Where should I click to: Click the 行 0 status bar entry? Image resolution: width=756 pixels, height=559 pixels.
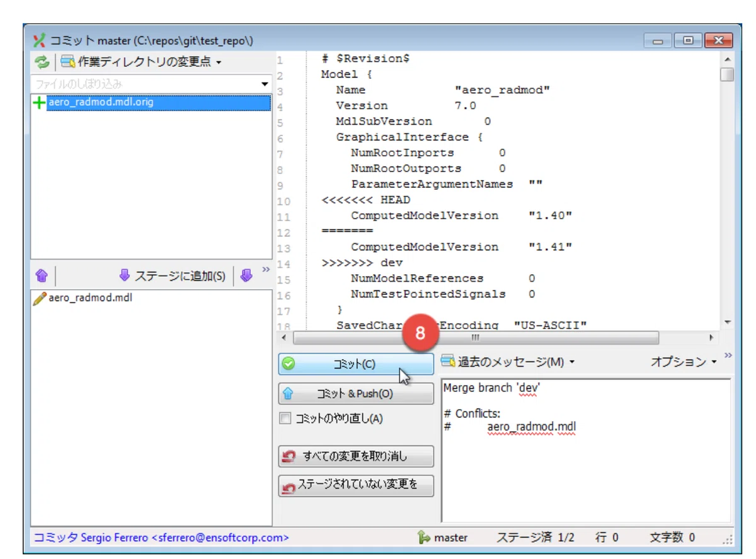click(x=607, y=538)
